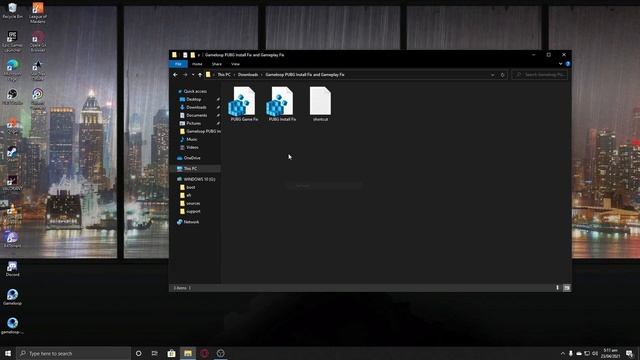Open the recent locations dropdown arrow
Viewport: 640px width, 360px height.
click(x=193, y=75)
